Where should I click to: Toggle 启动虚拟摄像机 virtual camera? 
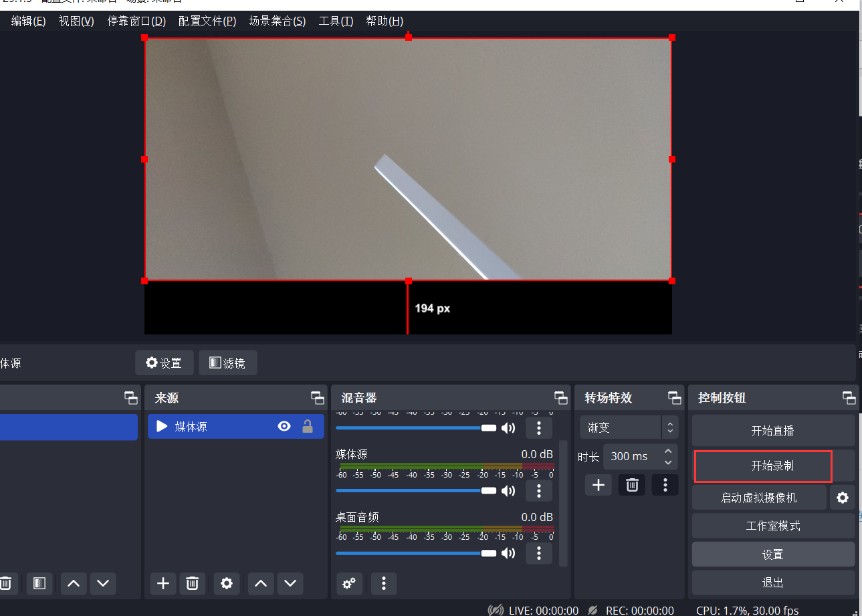point(759,498)
